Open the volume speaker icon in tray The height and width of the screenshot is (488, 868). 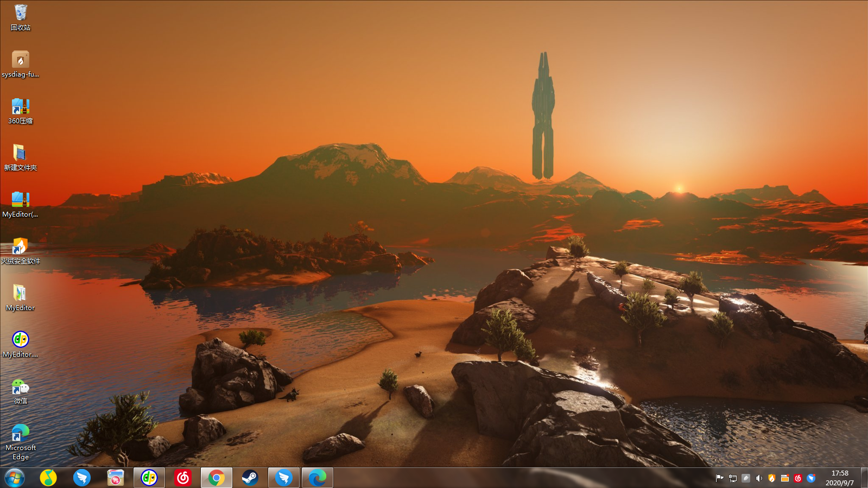759,478
